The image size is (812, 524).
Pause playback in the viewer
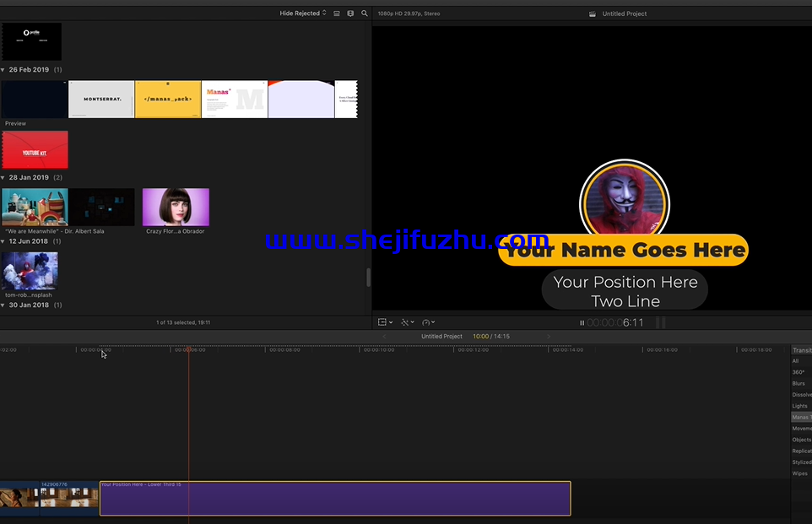click(582, 322)
